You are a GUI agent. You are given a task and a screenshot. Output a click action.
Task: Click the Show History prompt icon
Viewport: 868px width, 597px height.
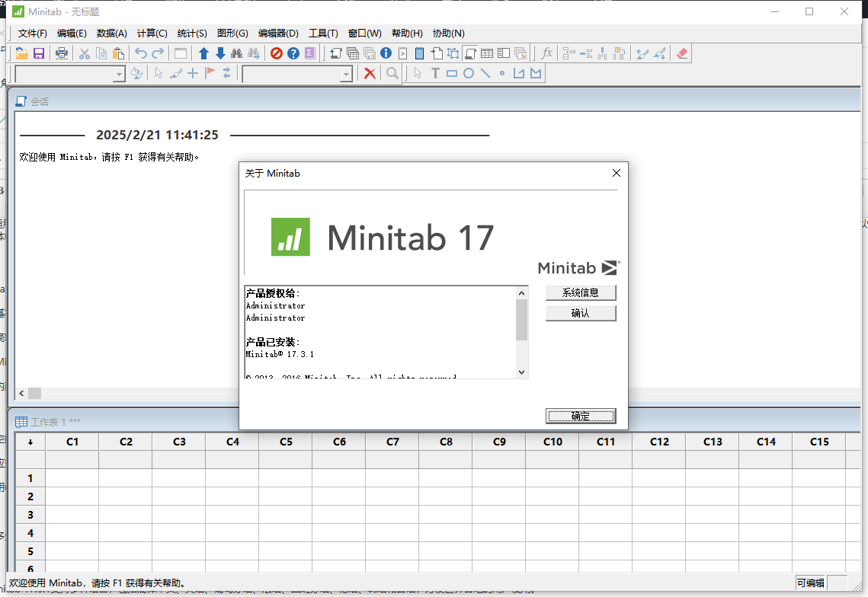click(403, 53)
